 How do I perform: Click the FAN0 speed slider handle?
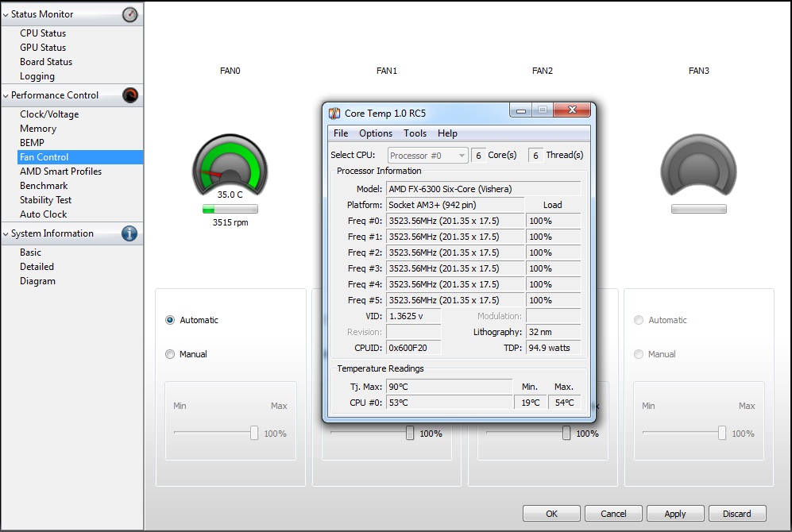click(254, 433)
